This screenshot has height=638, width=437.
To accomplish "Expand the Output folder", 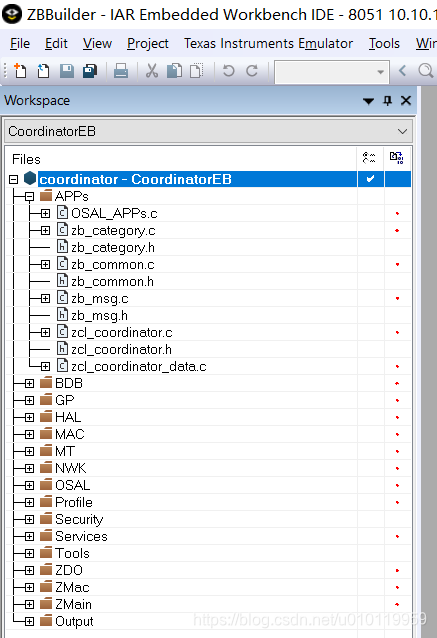I will click(x=29, y=621).
